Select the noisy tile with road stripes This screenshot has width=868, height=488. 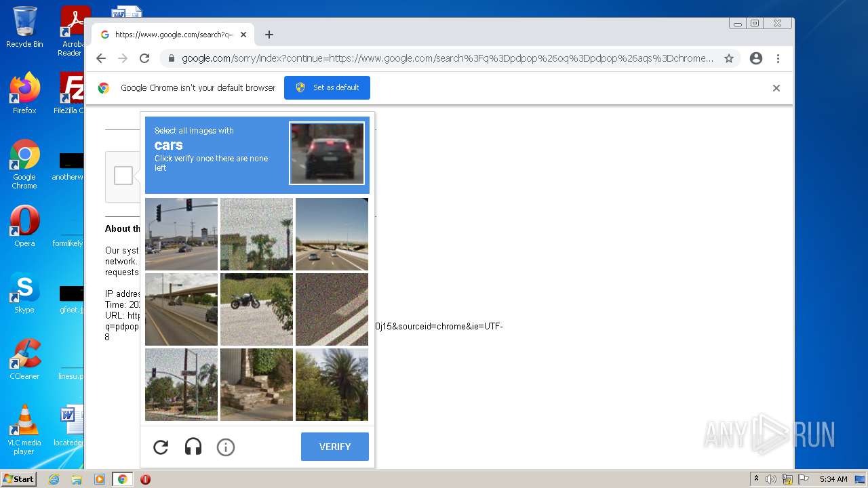point(332,309)
